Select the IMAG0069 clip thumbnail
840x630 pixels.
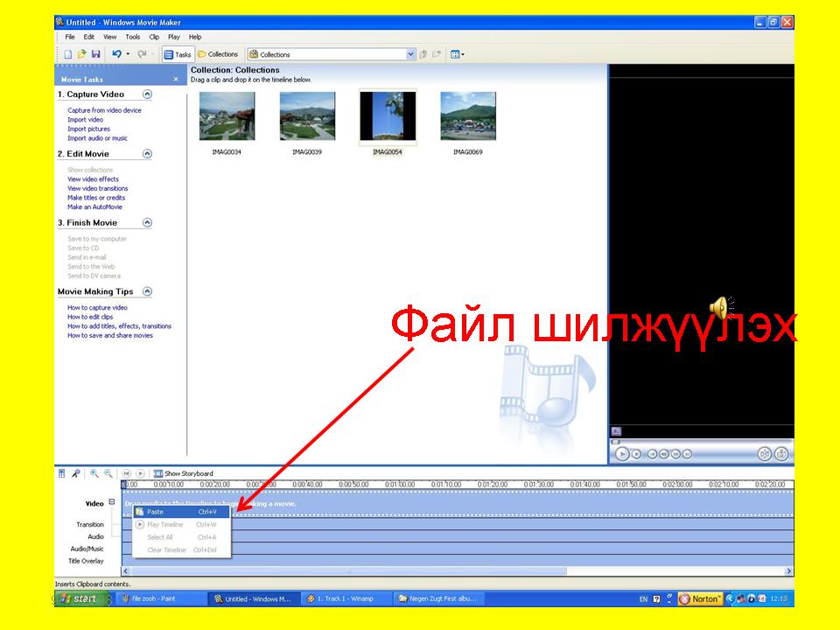pyautogui.click(x=468, y=116)
